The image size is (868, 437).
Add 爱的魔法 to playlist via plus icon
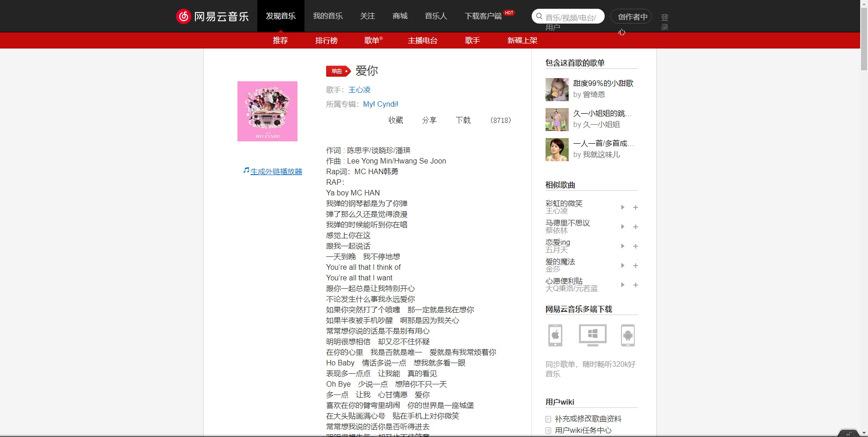click(x=636, y=266)
